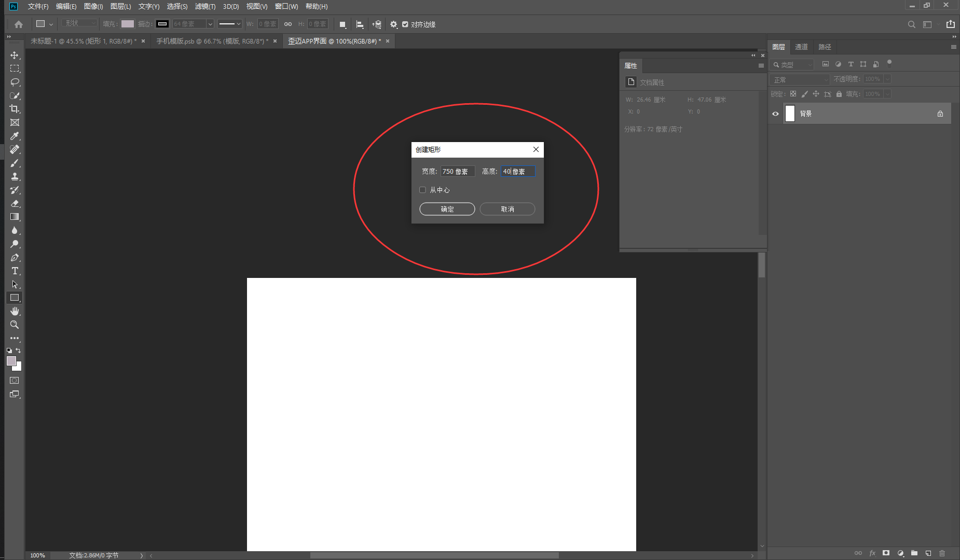Select the Rectangle shape tool
The image size is (960, 560).
[15, 298]
